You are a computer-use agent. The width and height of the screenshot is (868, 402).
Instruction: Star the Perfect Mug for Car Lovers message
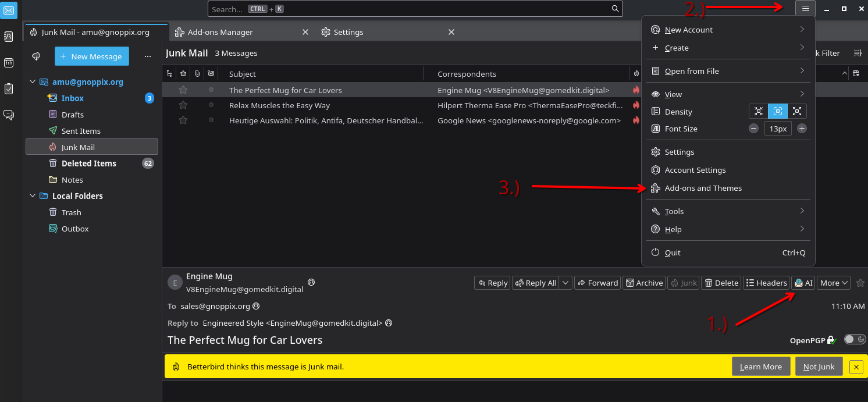click(x=183, y=90)
